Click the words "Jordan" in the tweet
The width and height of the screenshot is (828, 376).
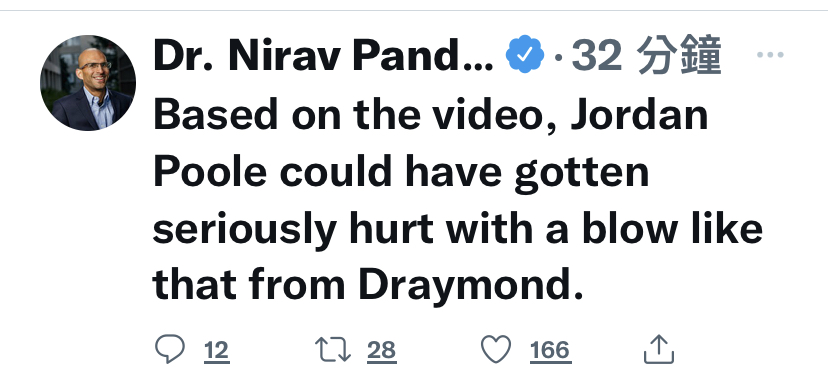pyautogui.click(x=639, y=115)
